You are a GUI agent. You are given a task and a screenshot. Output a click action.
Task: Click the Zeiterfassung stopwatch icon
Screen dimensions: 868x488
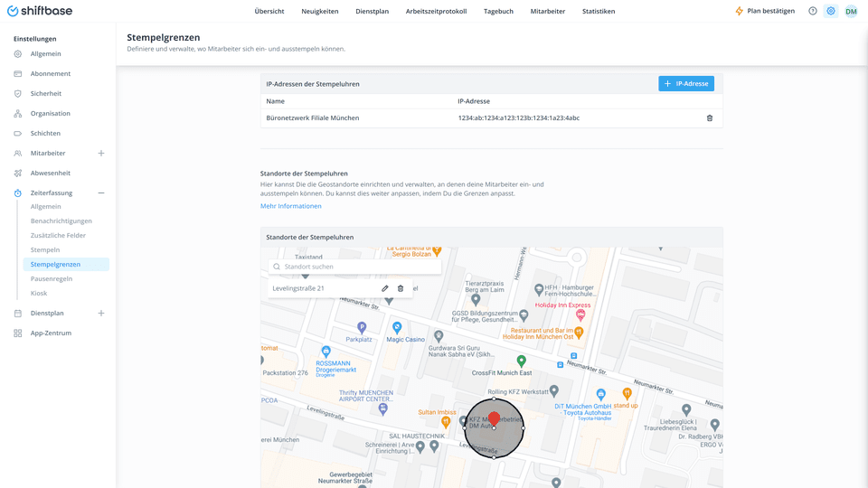click(x=18, y=193)
